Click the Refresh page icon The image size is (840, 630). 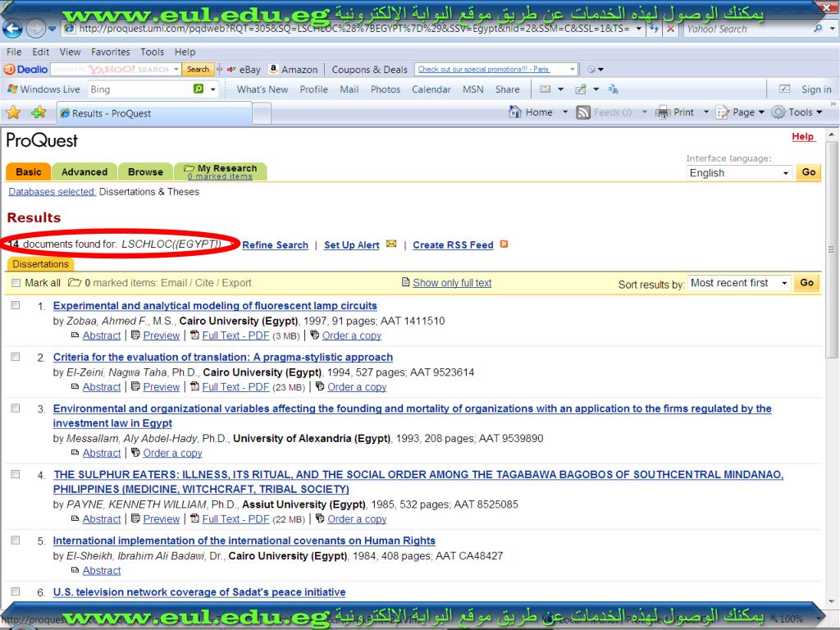coord(654,29)
